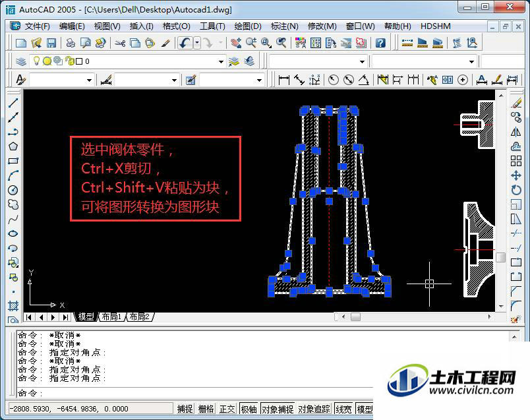
Task: Toggle 线宽 lineweight display in status bar
Action: [x=343, y=409]
